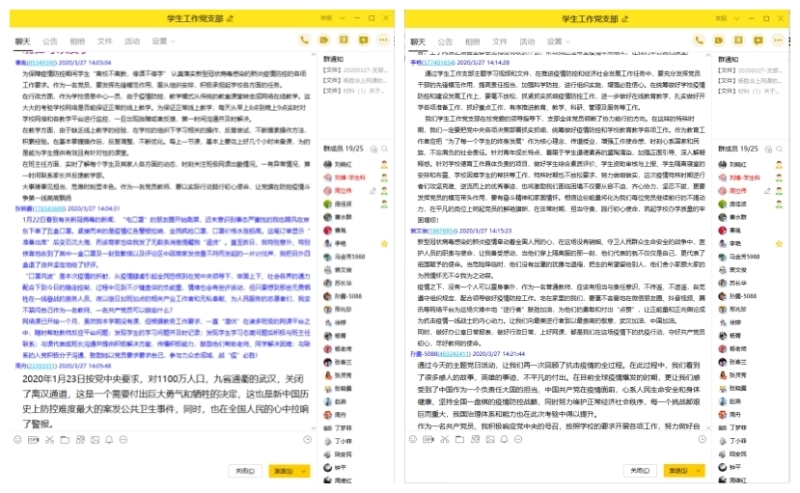Start a voice call in right window
This screenshot has height=493, width=800.
pyautogui.click(x=699, y=40)
